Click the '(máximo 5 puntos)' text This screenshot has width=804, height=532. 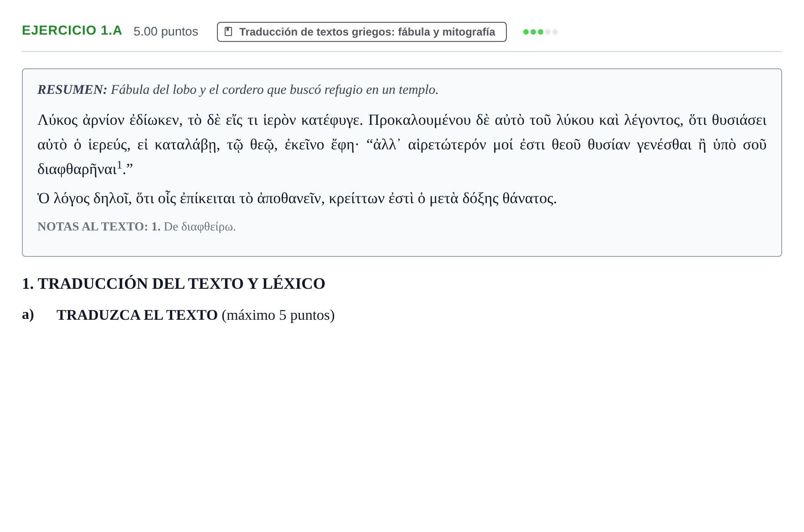click(x=278, y=315)
